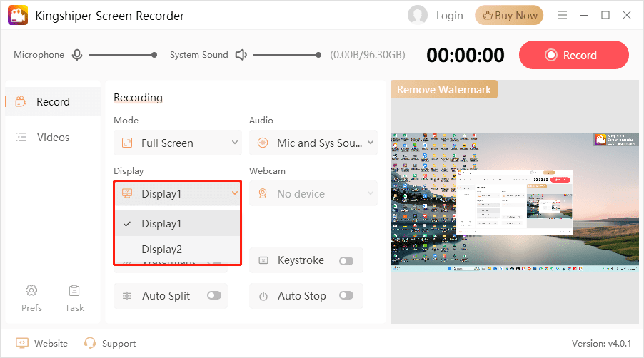Click the Auto Split icon
The image size is (644, 358).
(x=127, y=296)
